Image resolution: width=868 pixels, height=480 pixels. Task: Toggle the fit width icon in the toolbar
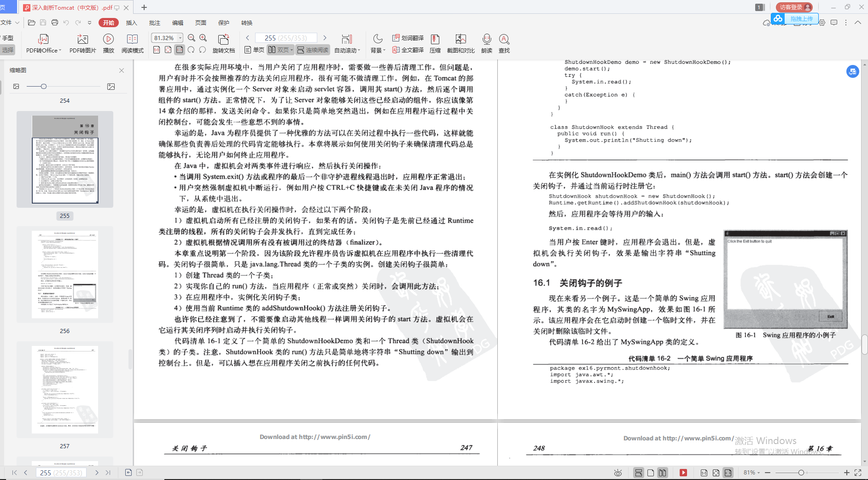180,50
